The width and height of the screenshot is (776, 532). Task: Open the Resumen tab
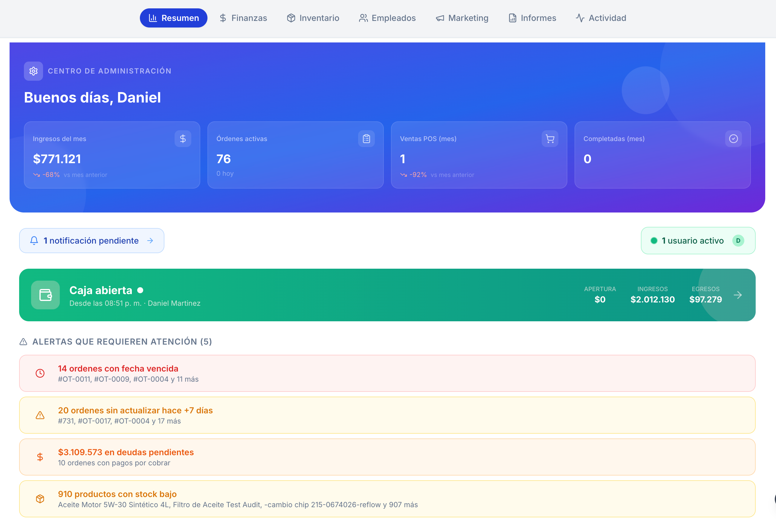coord(173,18)
